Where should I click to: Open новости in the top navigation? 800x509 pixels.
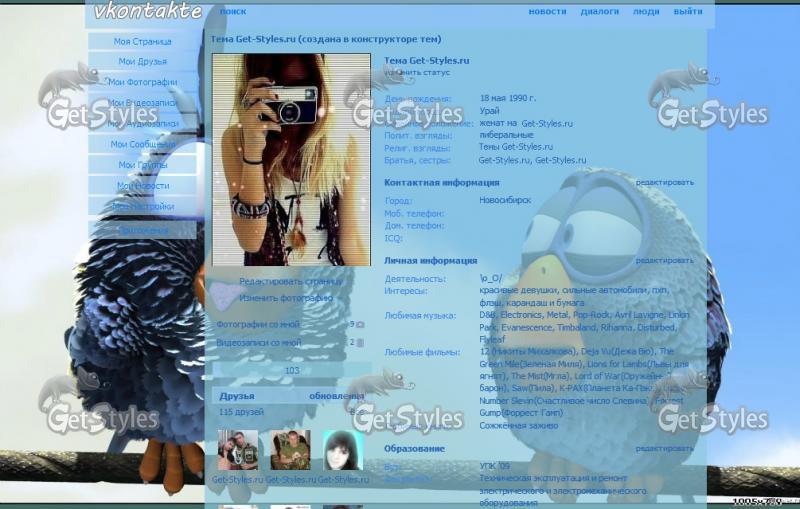click(547, 11)
